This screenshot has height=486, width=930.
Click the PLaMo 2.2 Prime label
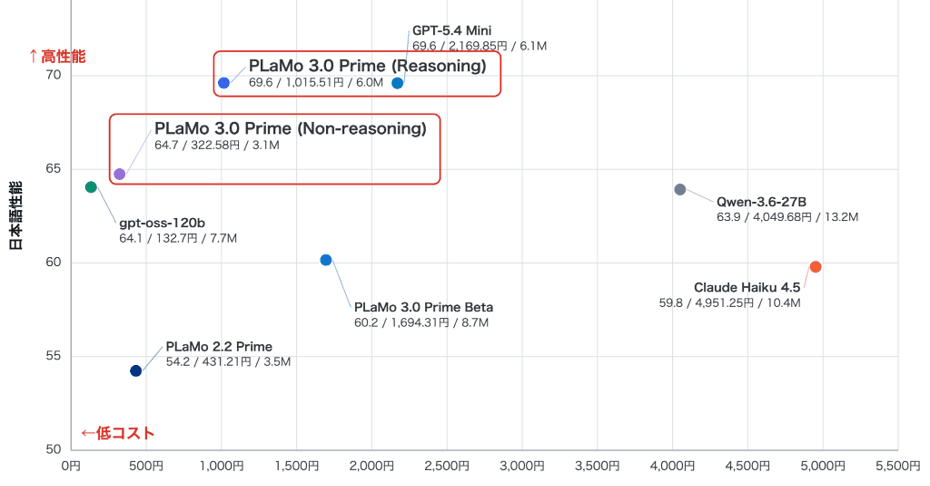219,347
